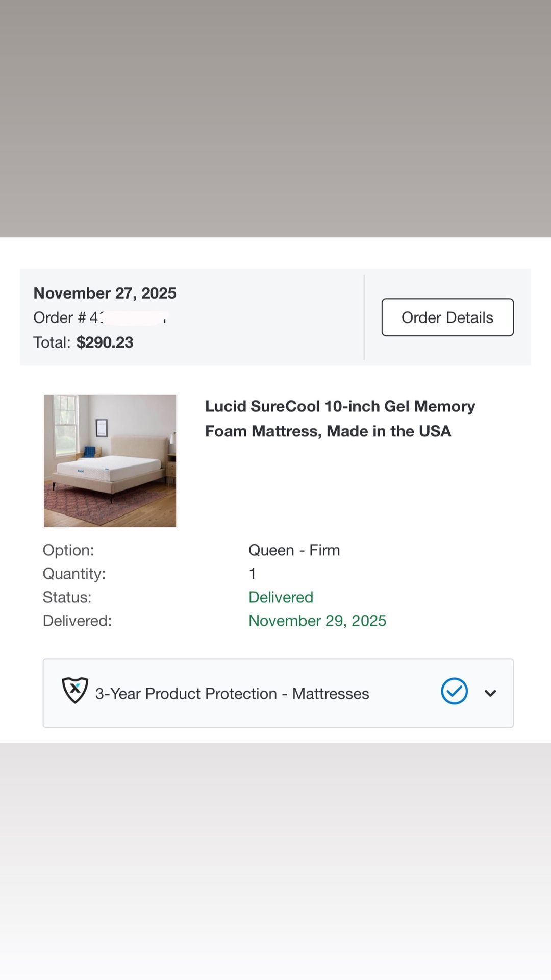This screenshot has height=980, width=551.
Task: Select the 3-Year Product Protection label text
Action: (232, 694)
